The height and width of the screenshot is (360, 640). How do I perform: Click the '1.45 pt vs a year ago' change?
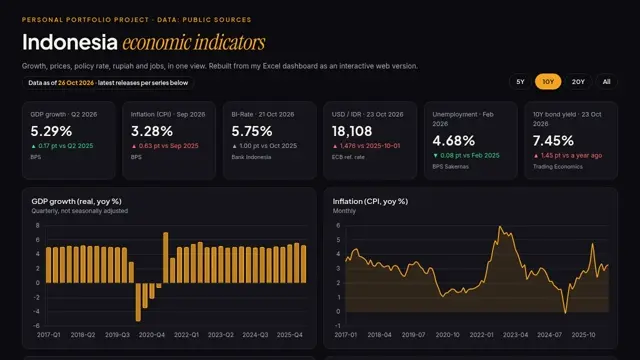coord(567,156)
